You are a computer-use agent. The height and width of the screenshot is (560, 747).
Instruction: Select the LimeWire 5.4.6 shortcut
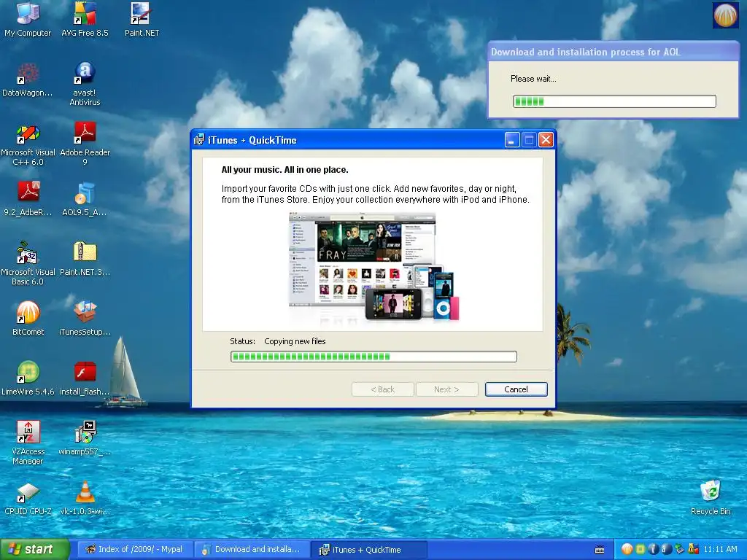click(28, 378)
